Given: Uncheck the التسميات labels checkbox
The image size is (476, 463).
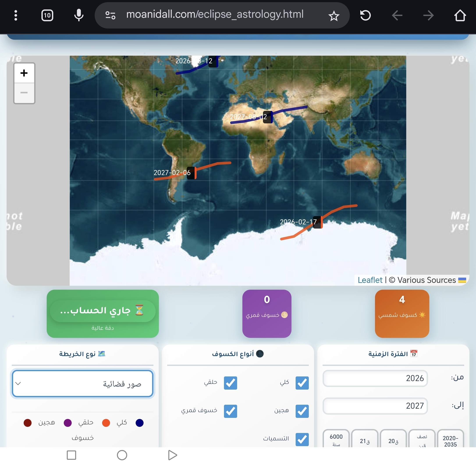Looking at the screenshot, I should coord(302,439).
